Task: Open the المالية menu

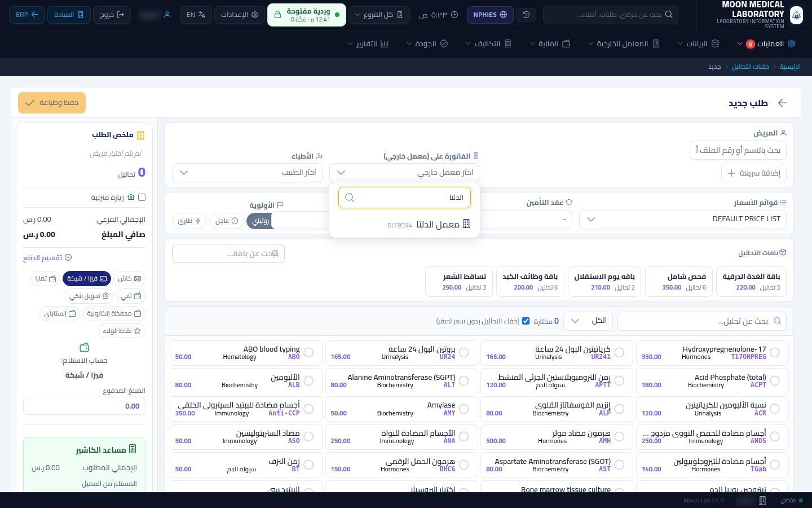Action: 550,43
